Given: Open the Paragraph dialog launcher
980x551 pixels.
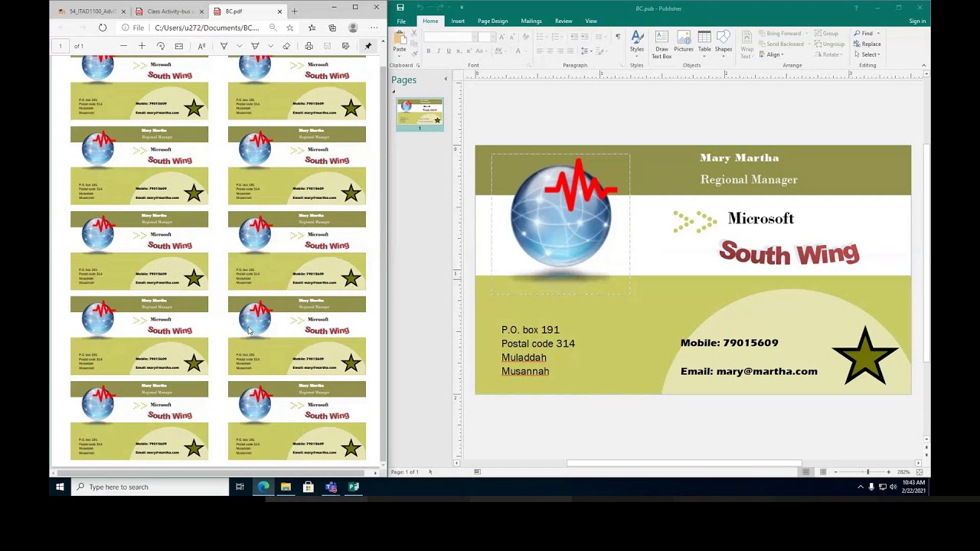Looking at the screenshot, I should click(x=622, y=65).
